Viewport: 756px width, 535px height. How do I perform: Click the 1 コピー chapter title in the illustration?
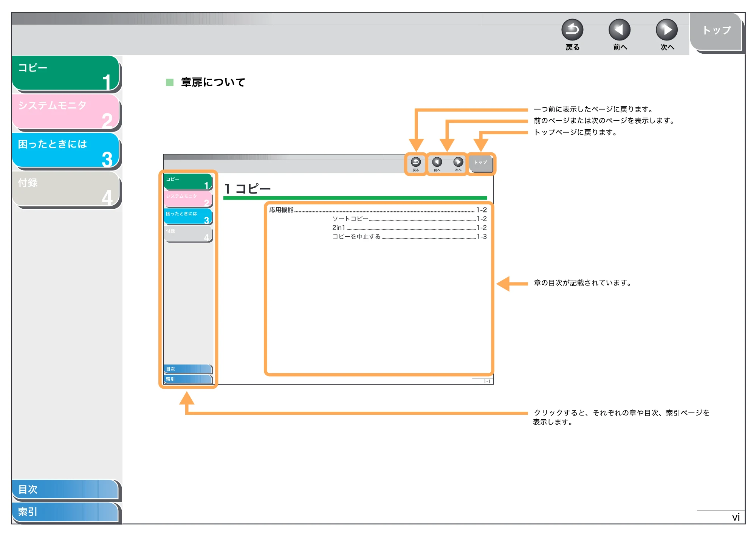(248, 189)
